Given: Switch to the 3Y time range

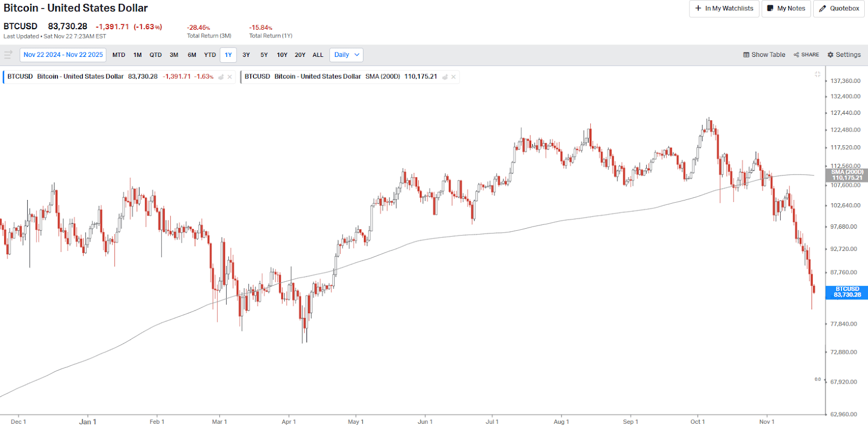Looking at the screenshot, I should coord(246,55).
